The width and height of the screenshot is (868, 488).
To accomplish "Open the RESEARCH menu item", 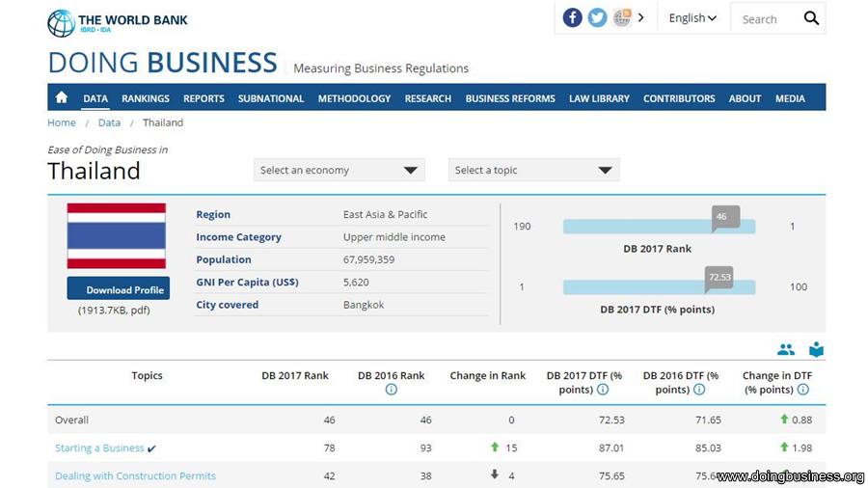I will click(428, 98).
